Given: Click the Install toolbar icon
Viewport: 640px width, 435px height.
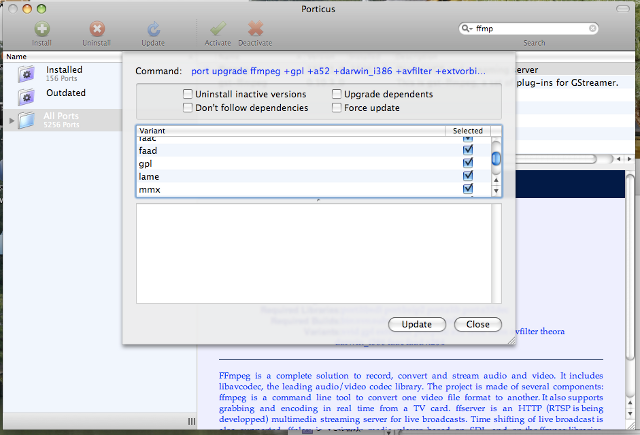Looking at the screenshot, I should coord(41,30).
